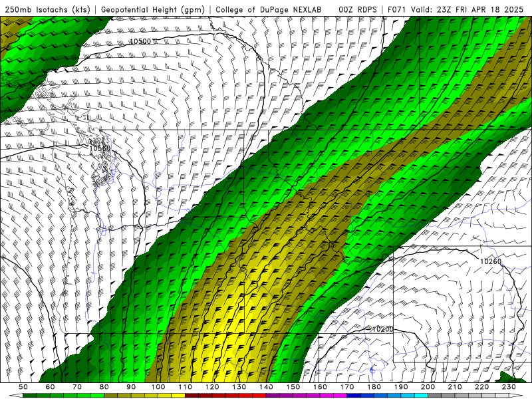
Task: Click the 10260 height contour label
Action: 491,261
